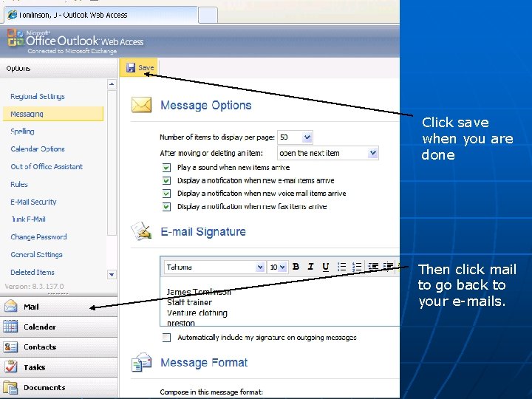Open Calendar Options
This screenshot has height=399, width=532.
pos(38,149)
